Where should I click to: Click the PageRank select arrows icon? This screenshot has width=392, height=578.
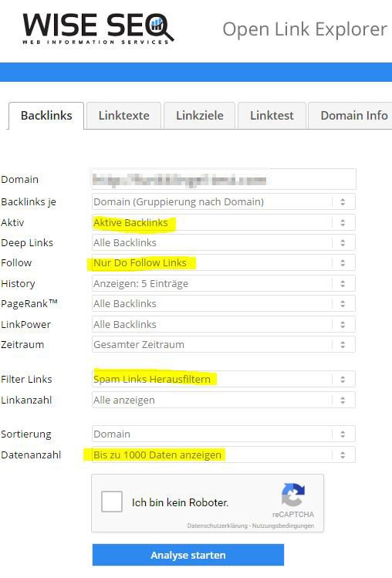[x=343, y=304]
